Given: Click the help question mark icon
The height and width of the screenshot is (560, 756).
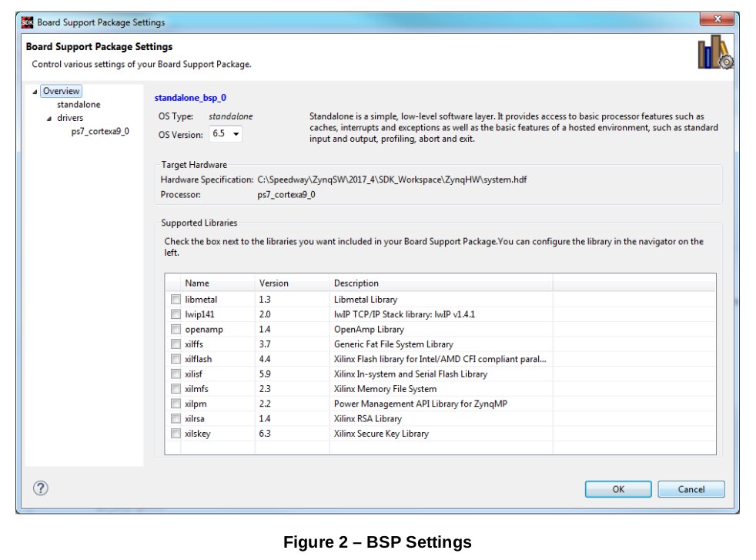Looking at the screenshot, I should coord(41,488).
